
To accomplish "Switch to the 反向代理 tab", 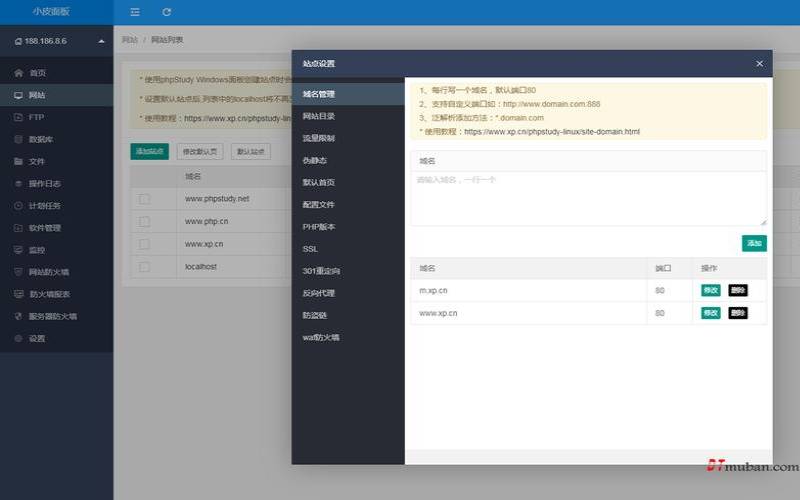I will [348, 293].
